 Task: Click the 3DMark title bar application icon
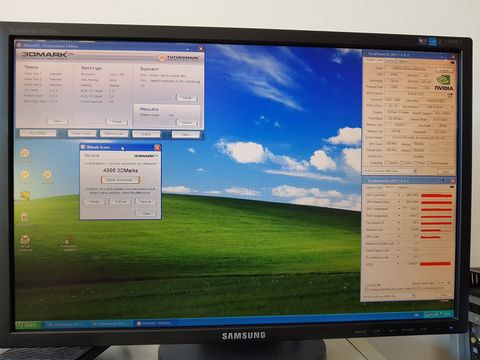point(19,45)
